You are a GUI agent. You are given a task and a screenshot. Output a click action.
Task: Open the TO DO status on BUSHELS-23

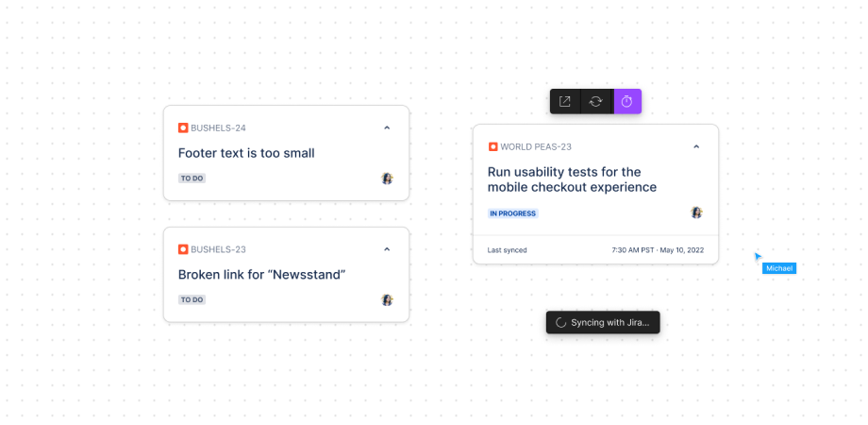(192, 299)
